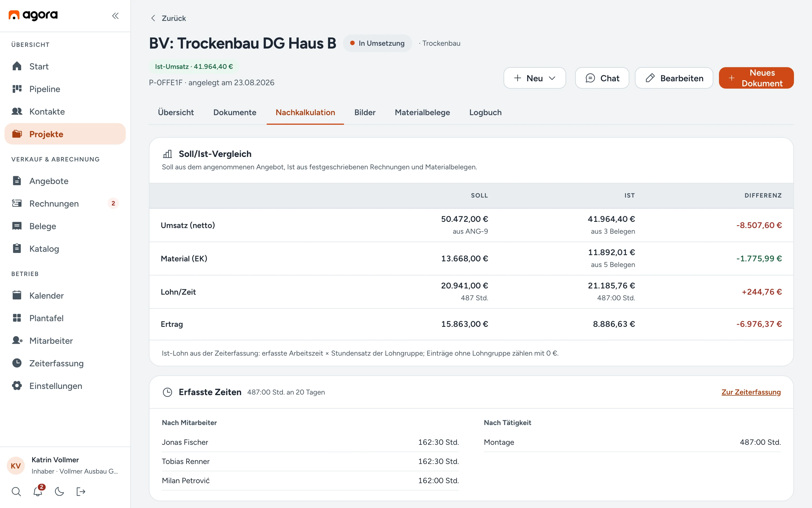Open the Materialbelege tab
Image resolution: width=812 pixels, height=508 pixels.
tap(422, 112)
